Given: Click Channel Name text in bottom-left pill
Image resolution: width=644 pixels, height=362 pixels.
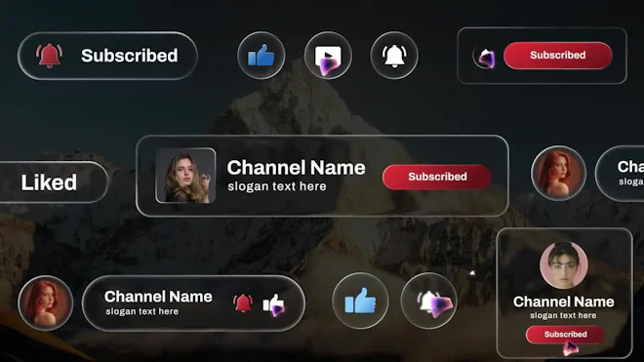Looking at the screenshot, I should point(158,297).
